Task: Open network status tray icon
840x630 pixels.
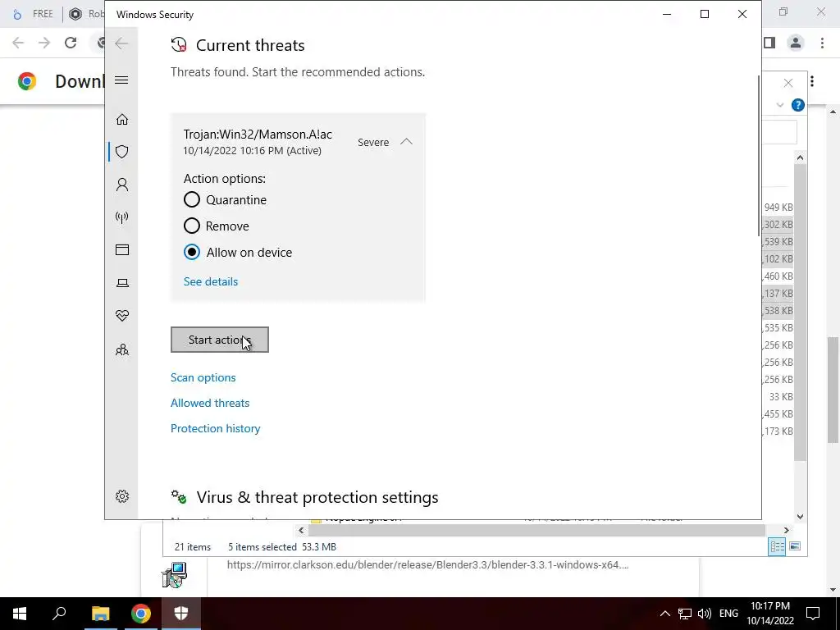Action: tap(685, 614)
